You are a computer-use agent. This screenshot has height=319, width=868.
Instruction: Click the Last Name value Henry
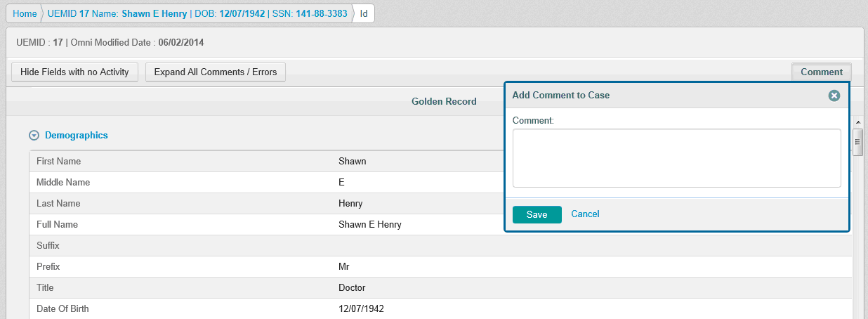[x=350, y=204]
